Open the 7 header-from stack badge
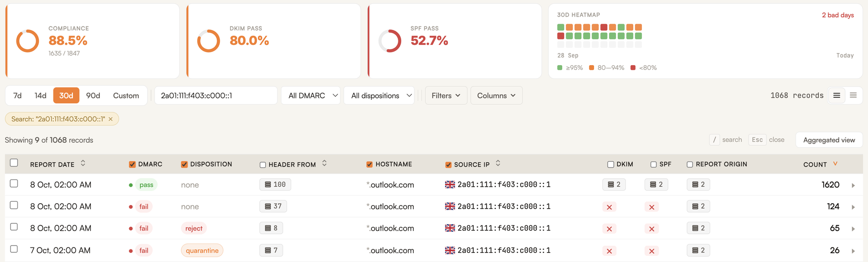Screen dimensions: 868x262 click(x=271, y=250)
